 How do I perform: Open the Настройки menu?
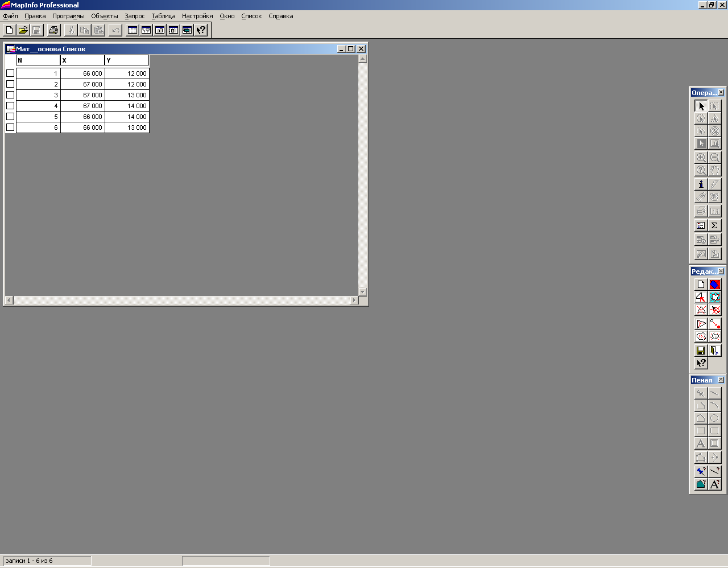click(197, 16)
